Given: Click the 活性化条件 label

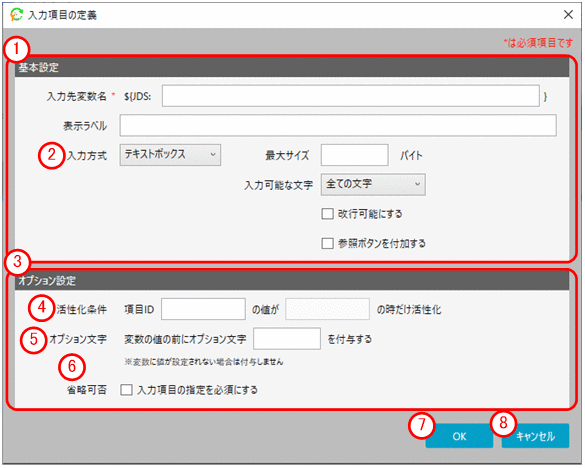Looking at the screenshot, I should (x=82, y=309).
